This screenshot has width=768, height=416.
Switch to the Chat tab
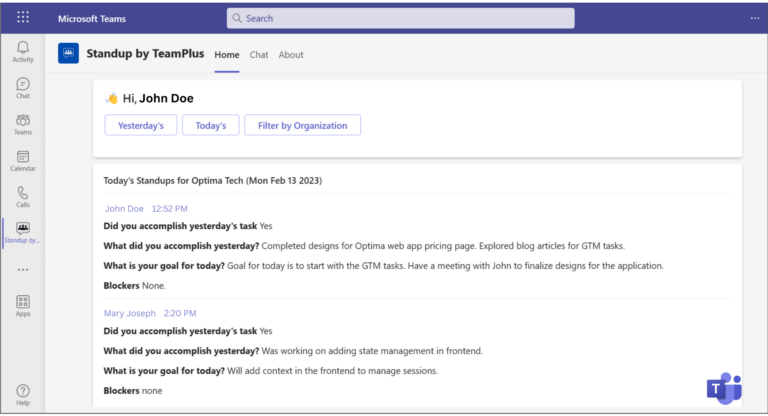pos(259,55)
